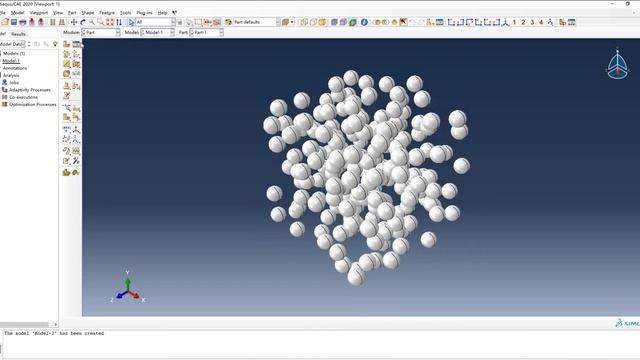Click the Geometry Edit tools icon
Image resolution: width=640 pixels, height=360 pixels.
76,161
